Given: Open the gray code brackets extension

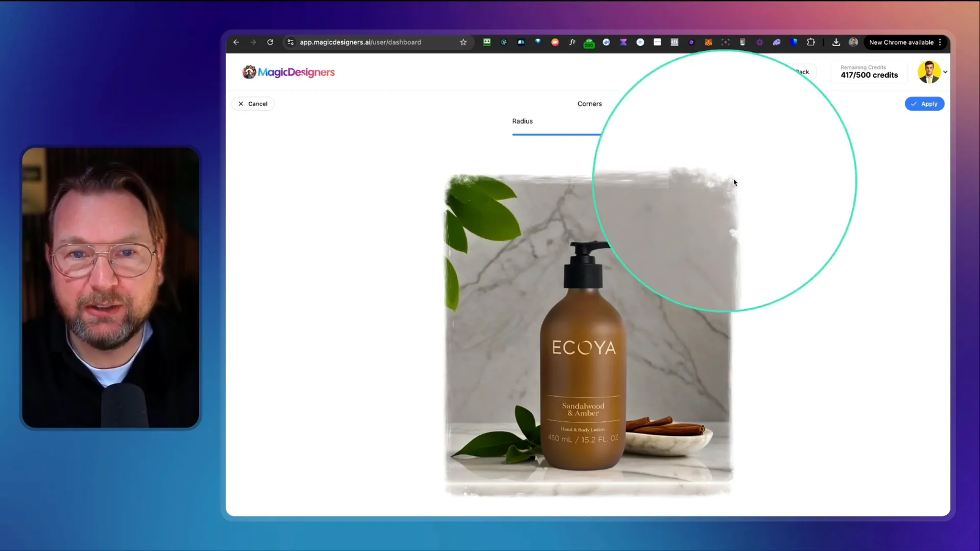Looking at the screenshot, I should tap(674, 42).
